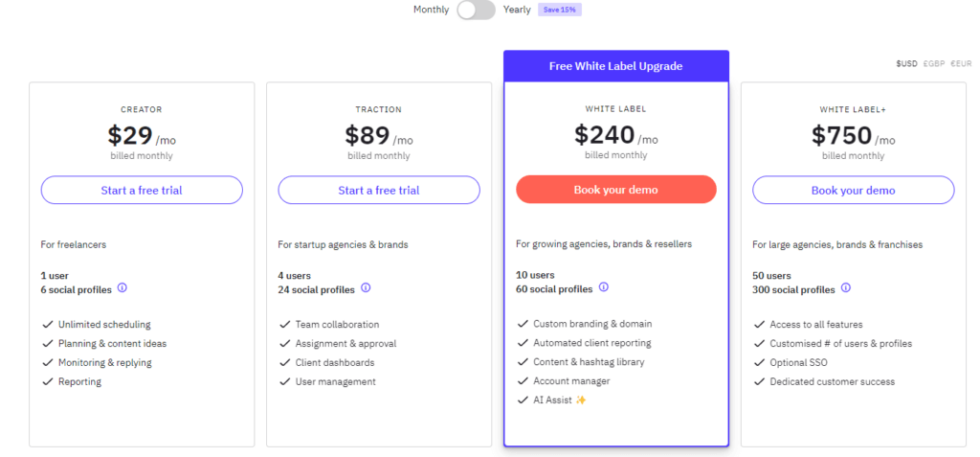
Task: Click info icon beside 6 social profiles
Action: coord(122,288)
